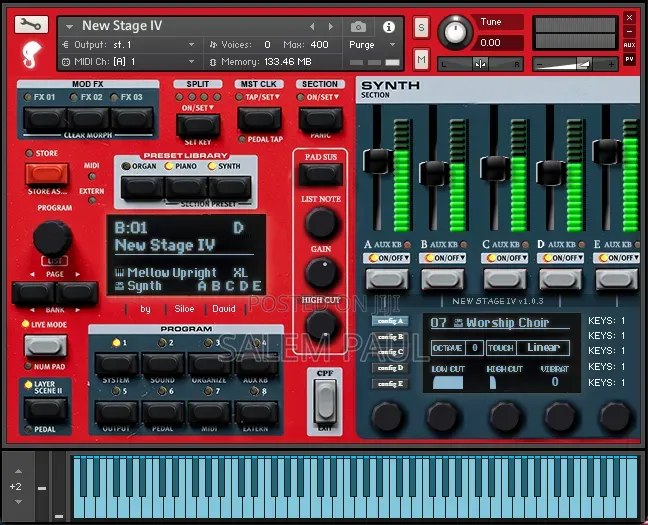
Task: Click the pan slider center icon
Action: coord(480,64)
